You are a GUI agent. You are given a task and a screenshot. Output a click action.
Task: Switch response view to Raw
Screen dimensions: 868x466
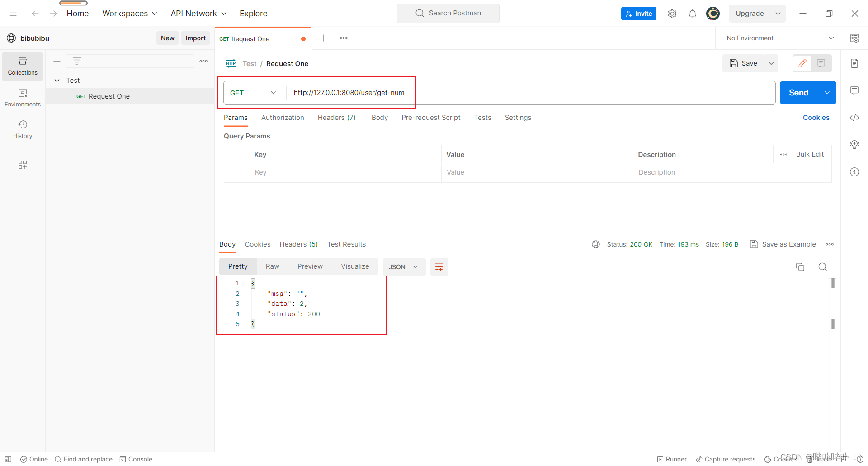(x=273, y=266)
